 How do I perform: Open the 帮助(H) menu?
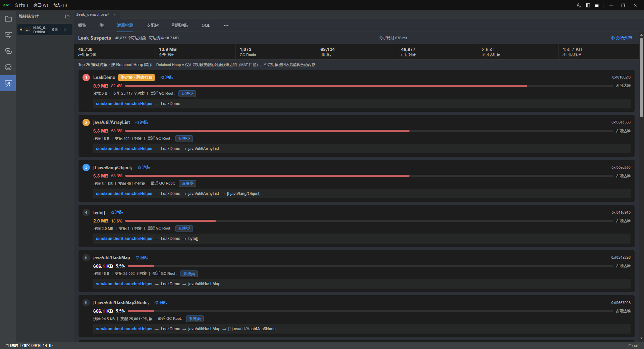click(60, 5)
